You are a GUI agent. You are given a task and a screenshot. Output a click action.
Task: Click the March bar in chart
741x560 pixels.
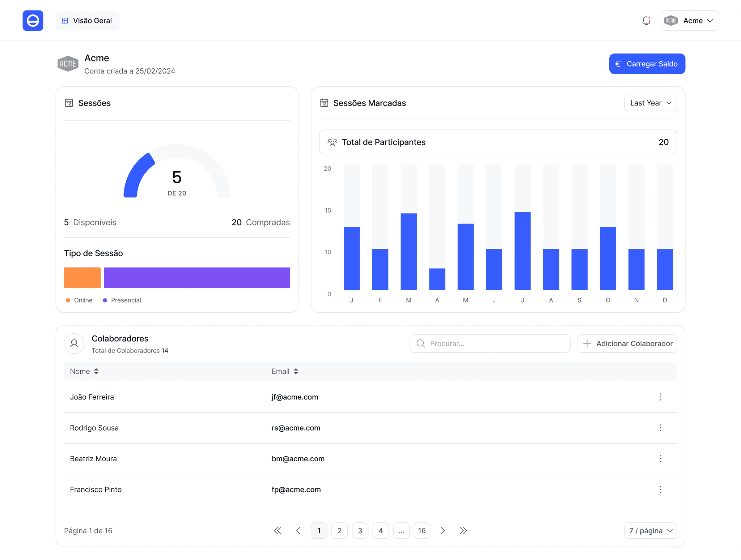[408, 252]
